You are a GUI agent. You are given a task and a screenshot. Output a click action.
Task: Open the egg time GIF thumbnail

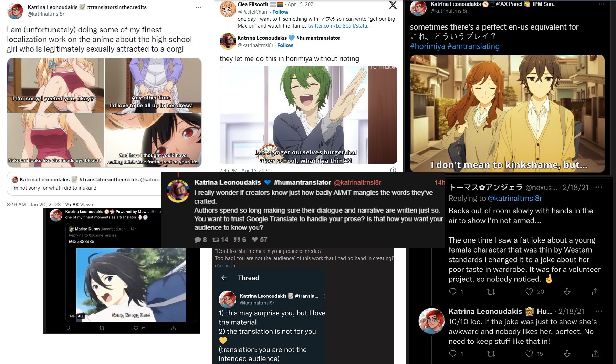131,285
